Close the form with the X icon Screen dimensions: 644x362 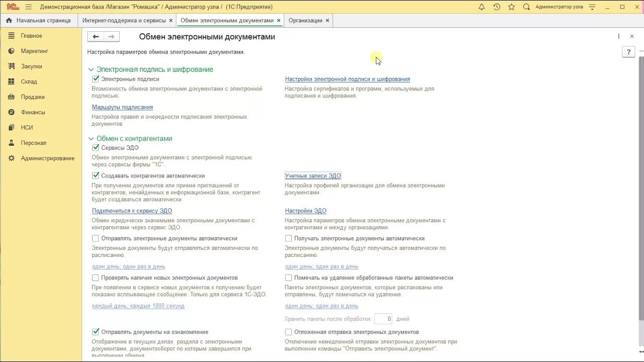tap(632, 36)
